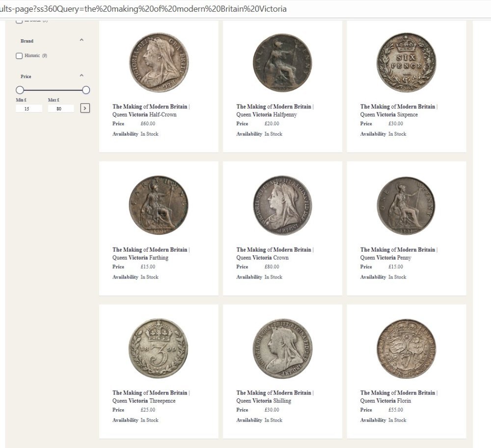The height and width of the screenshot is (448, 491).
Task: Open the Queen Victoria Crown coin image
Action: (x=282, y=205)
